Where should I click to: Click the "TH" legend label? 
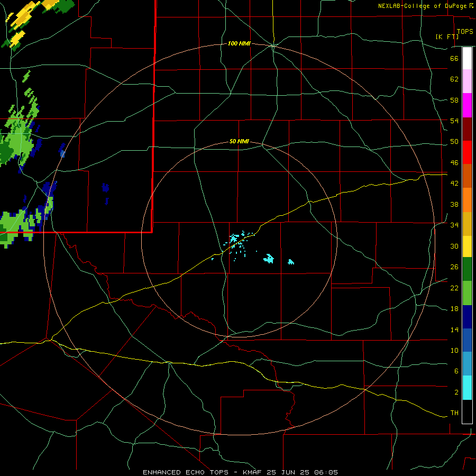click(454, 413)
